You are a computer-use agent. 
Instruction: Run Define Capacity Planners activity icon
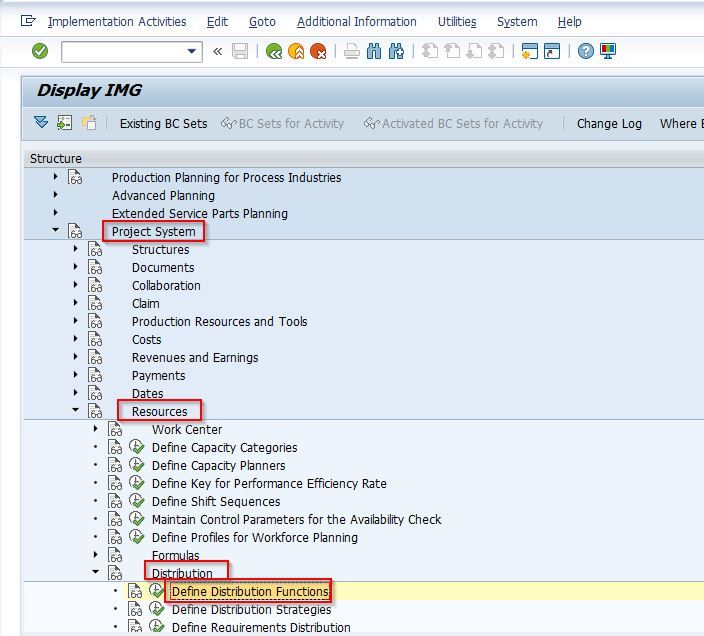click(x=136, y=465)
